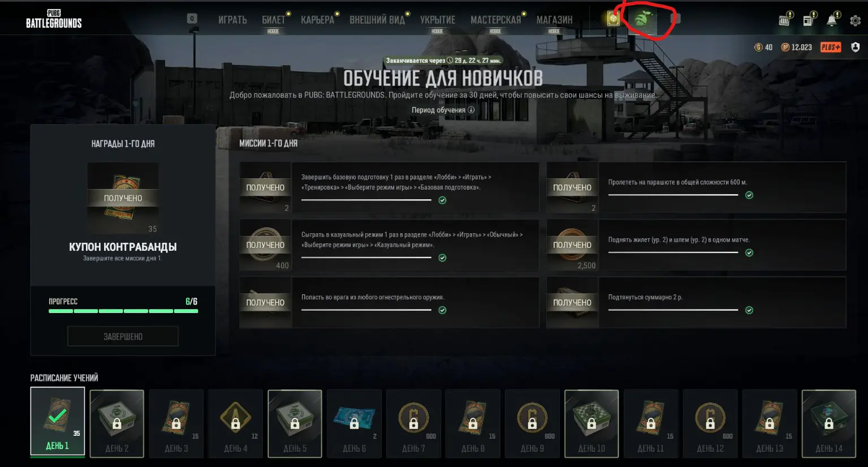Select ДЕНЬ 10 locked crate
The height and width of the screenshot is (467, 868).
pyautogui.click(x=591, y=423)
